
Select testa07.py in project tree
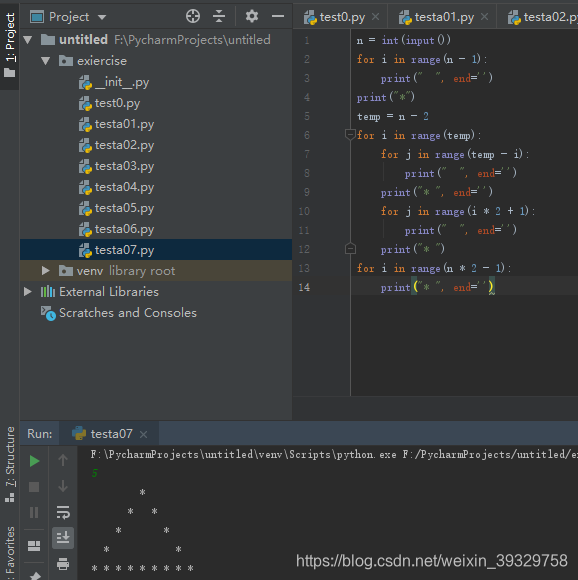(156, 250)
